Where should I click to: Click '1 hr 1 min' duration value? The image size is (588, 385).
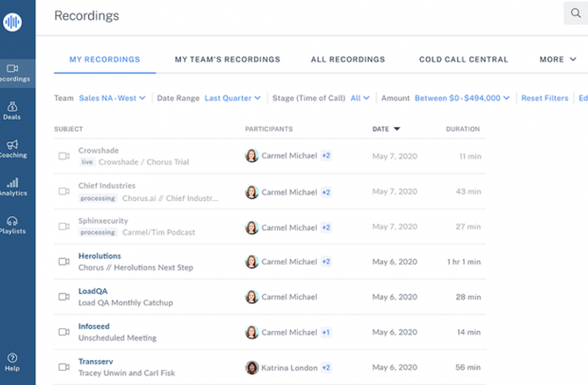tap(464, 262)
